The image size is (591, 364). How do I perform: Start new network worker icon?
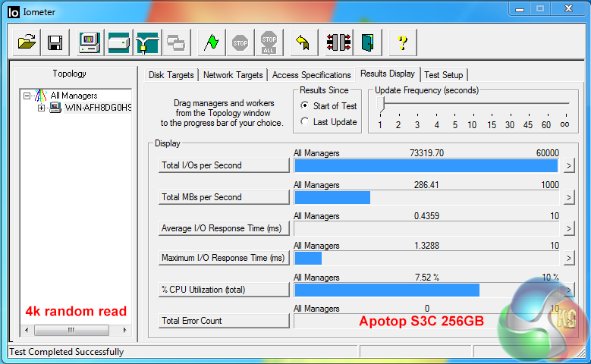(x=147, y=42)
